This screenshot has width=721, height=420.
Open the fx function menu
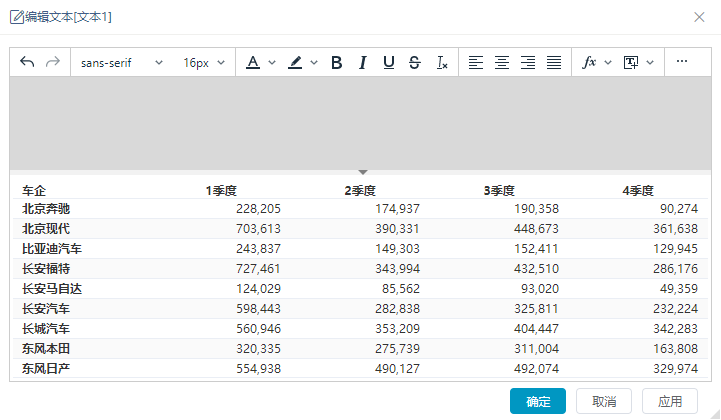(x=596, y=62)
